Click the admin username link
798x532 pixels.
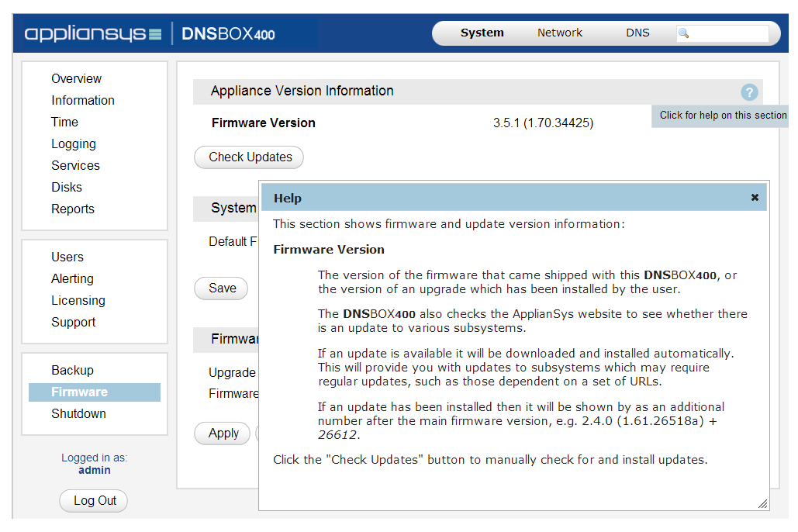(94, 471)
